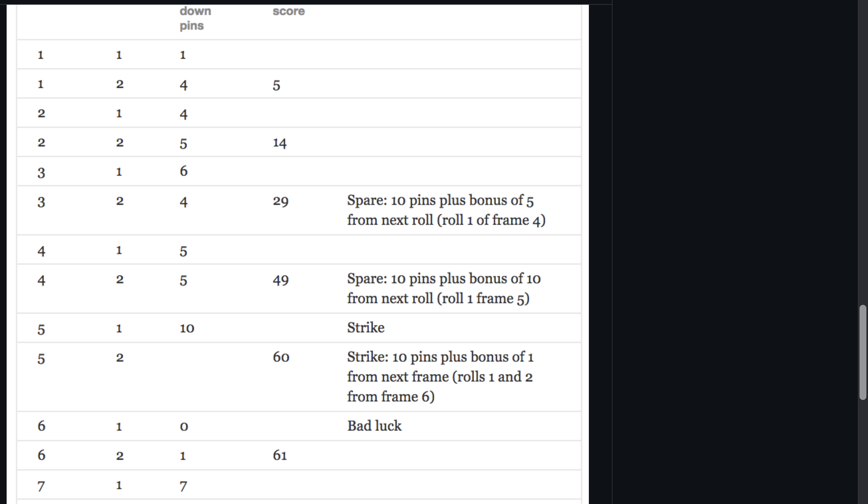Click the strike note about frame 6 rolls

(x=440, y=377)
